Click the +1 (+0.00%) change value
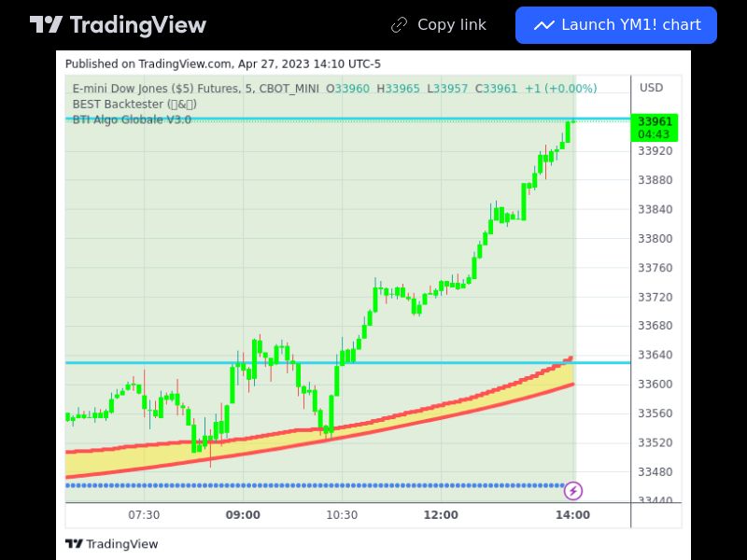This screenshot has width=747, height=560. [x=561, y=89]
